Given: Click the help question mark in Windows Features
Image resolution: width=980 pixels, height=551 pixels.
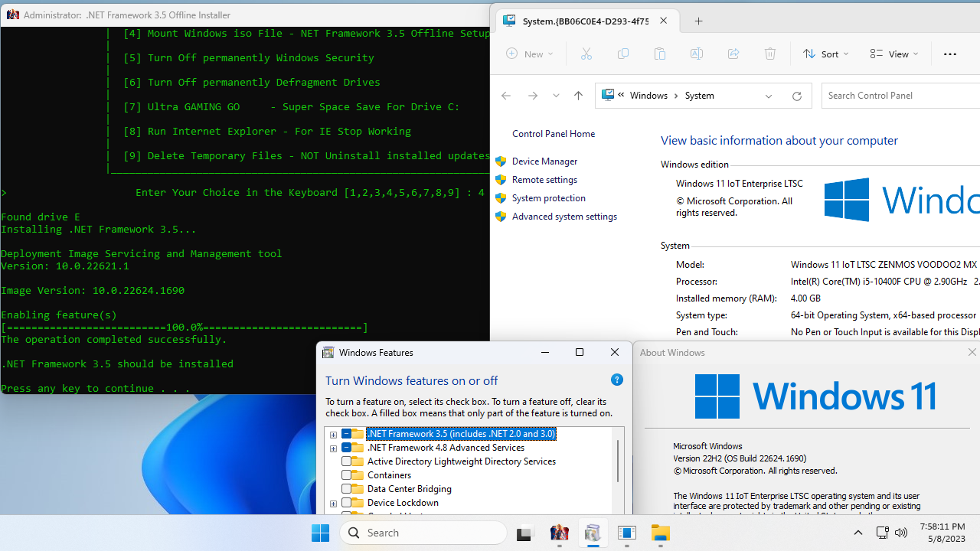Looking at the screenshot, I should (x=617, y=380).
